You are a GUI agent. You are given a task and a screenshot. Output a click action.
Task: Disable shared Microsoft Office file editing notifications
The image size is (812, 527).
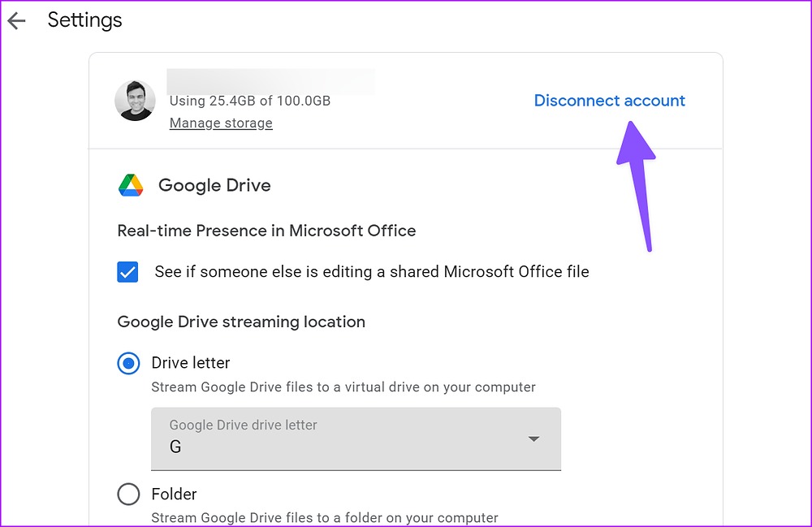(x=127, y=272)
